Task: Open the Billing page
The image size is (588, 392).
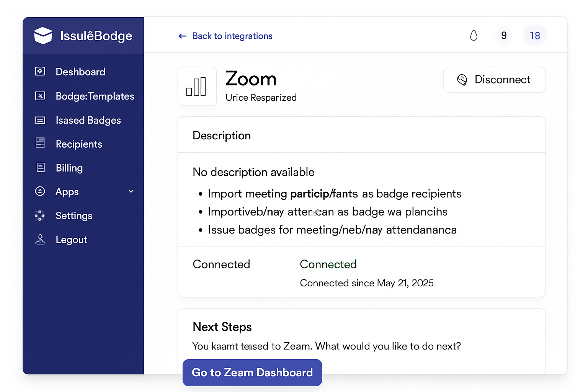Action: click(69, 168)
